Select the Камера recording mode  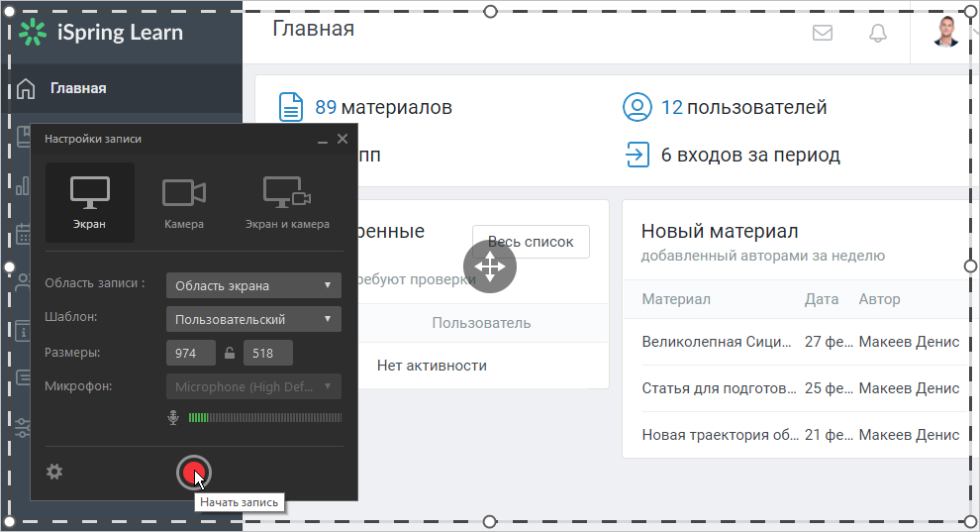coord(184,202)
